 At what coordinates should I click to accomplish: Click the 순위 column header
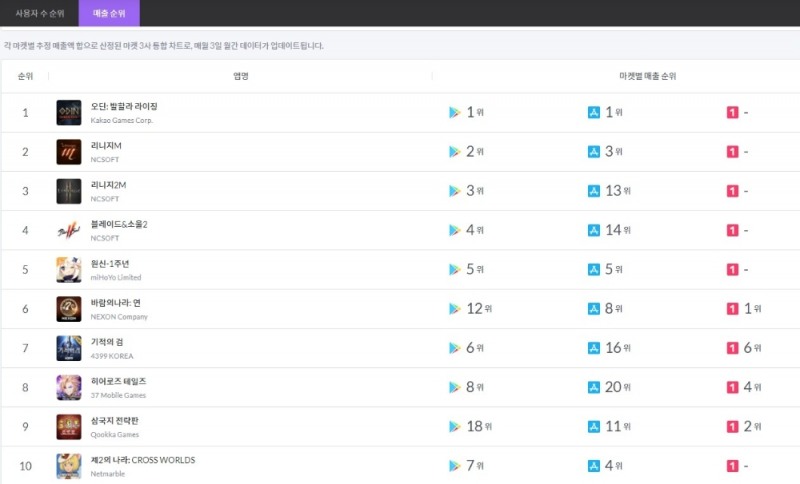[x=25, y=76]
